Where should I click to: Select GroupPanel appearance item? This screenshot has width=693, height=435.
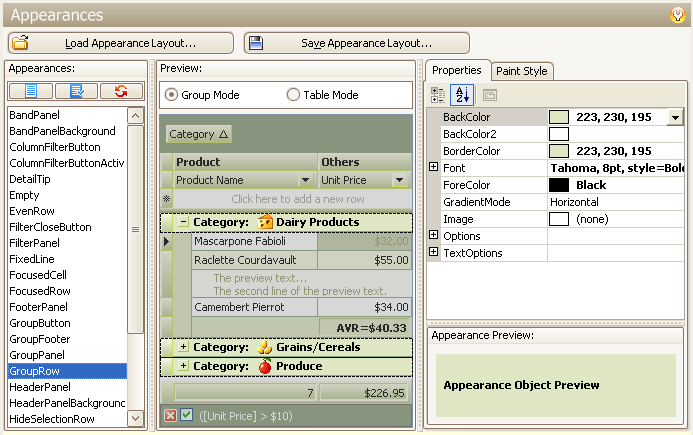(67, 355)
